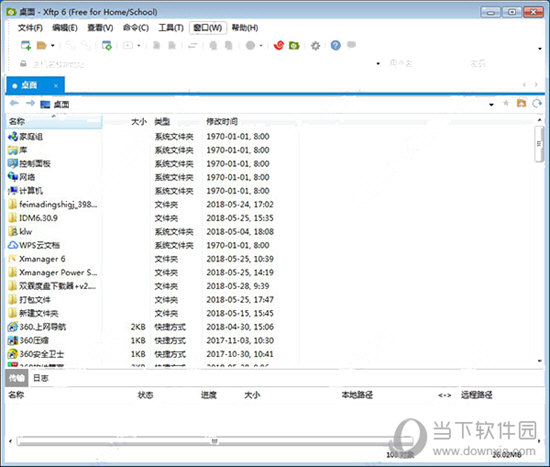550x467 pixels.
Task: Open the 窗口(W) menu
Action: tap(208, 28)
